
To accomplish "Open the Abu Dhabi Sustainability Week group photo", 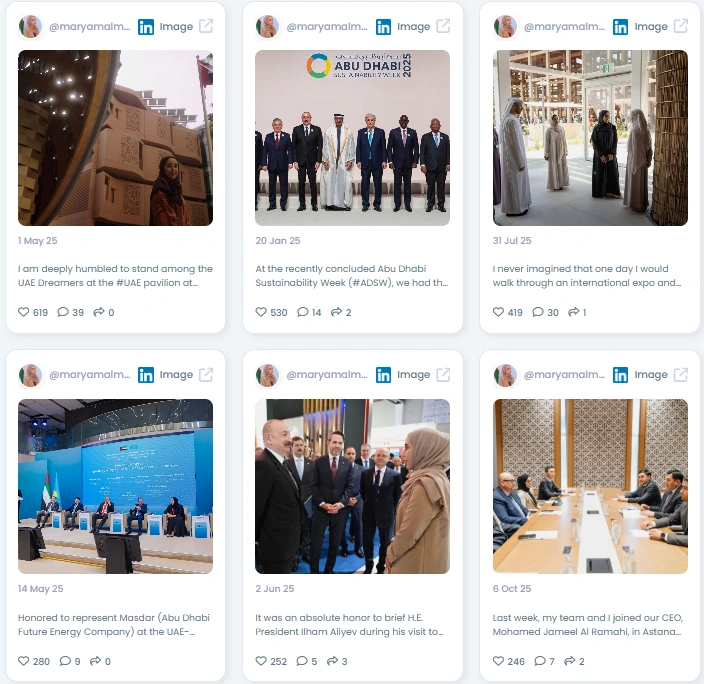I will pyautogui.click(x=352, y=138).
